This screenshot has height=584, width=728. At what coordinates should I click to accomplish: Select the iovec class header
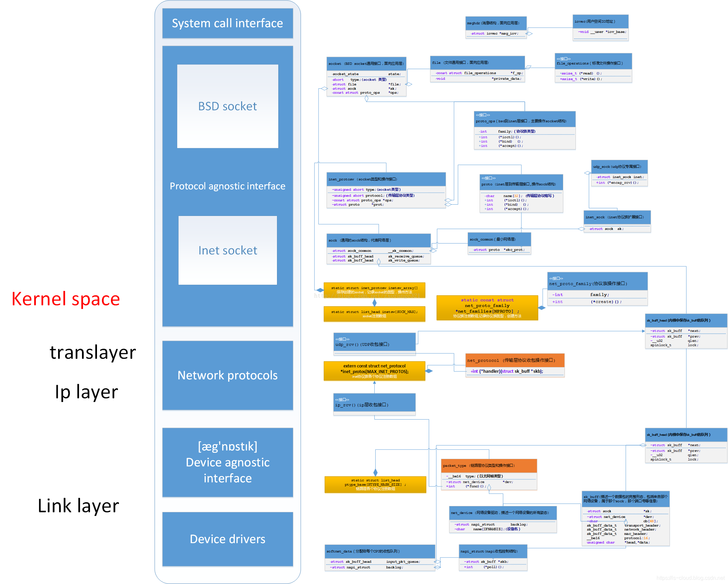[x=600, y=21]
